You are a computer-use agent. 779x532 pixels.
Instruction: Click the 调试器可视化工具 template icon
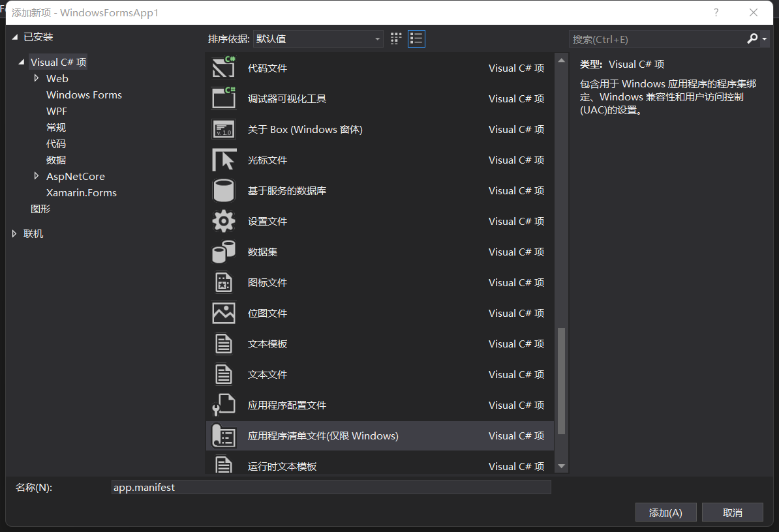(x=224, y=98)
